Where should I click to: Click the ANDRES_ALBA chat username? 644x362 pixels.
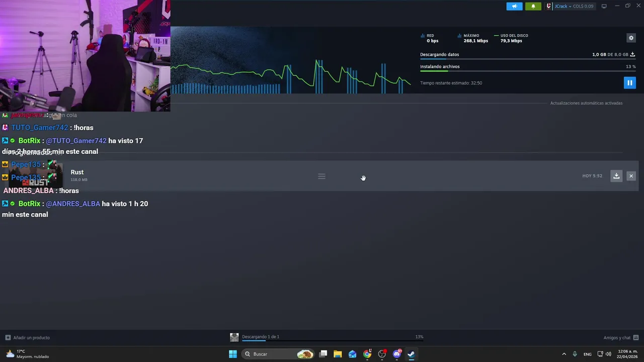tap(28, 191)
